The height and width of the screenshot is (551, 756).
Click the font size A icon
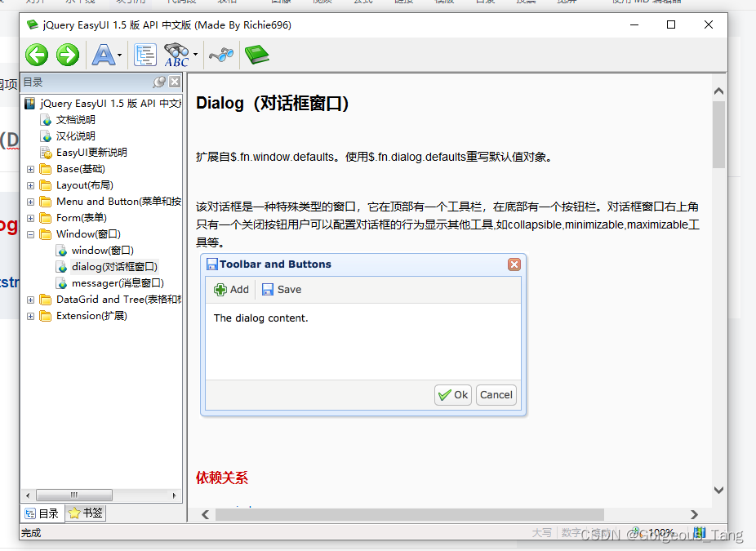104,55
